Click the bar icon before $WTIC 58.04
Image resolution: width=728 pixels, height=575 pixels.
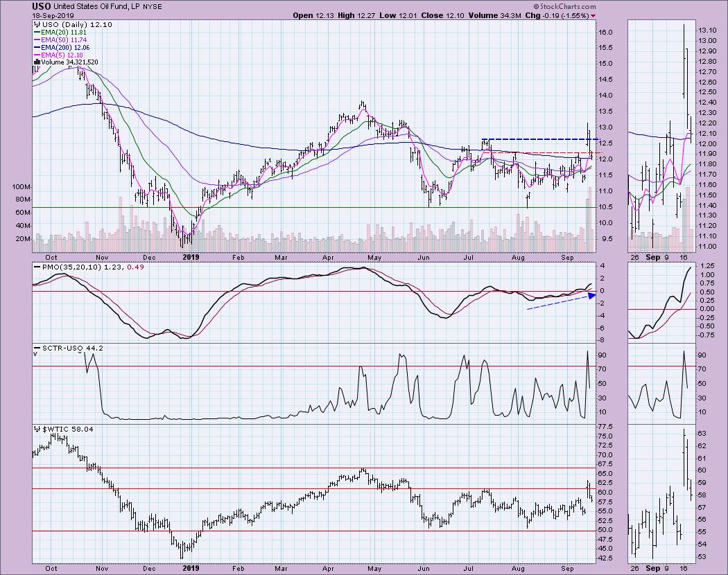point(37,430)
